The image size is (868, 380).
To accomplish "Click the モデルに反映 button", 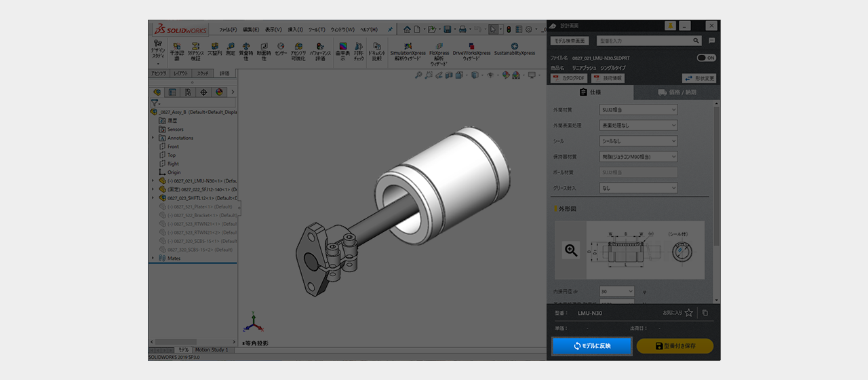I will click(591, 346).
